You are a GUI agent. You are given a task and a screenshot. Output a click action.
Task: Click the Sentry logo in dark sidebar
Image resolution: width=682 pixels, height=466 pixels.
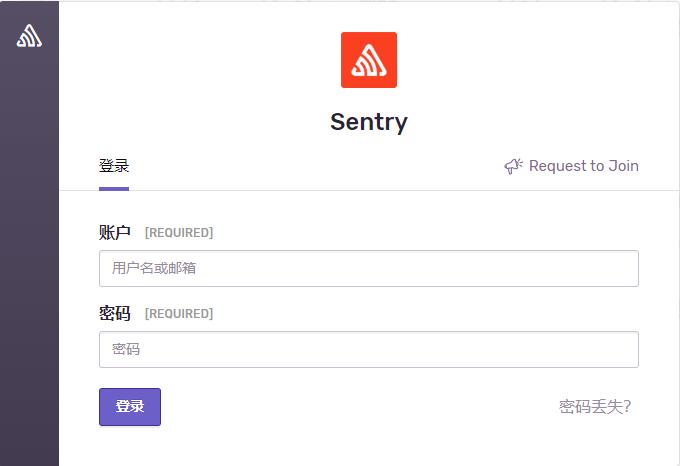(x=29, y=36)
